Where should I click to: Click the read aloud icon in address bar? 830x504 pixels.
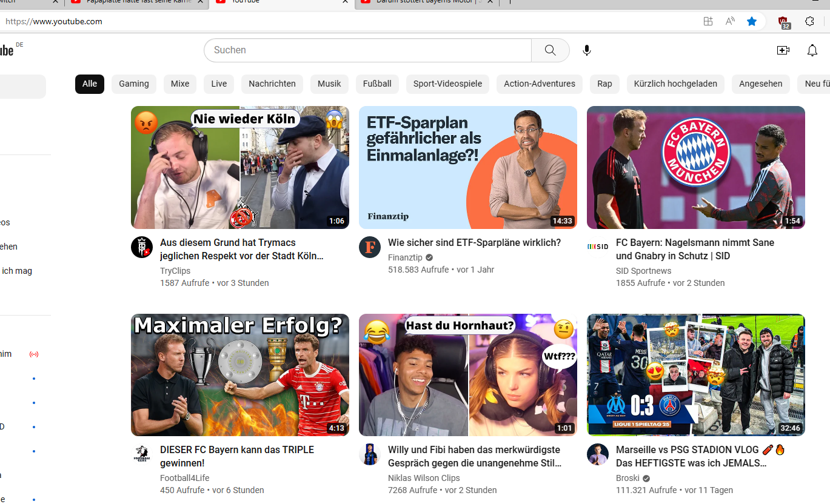(x=730, y=21)
